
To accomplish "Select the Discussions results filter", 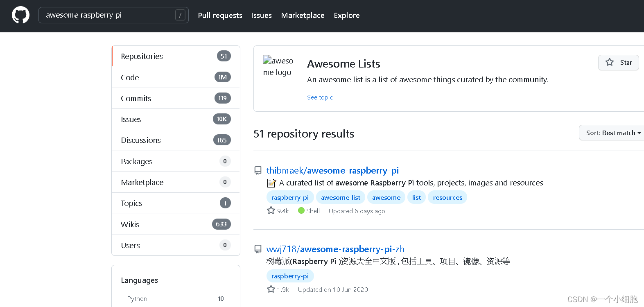I will [x=176, y=140].
